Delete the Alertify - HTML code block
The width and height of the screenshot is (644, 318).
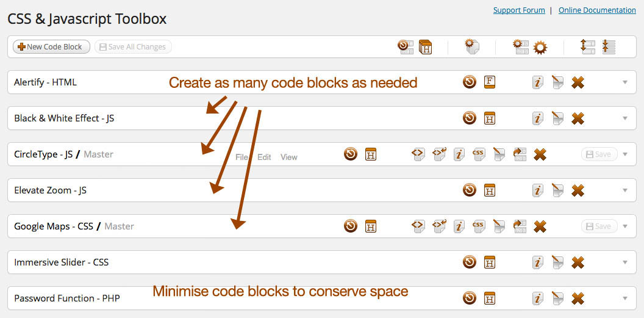tap(578, 82)
